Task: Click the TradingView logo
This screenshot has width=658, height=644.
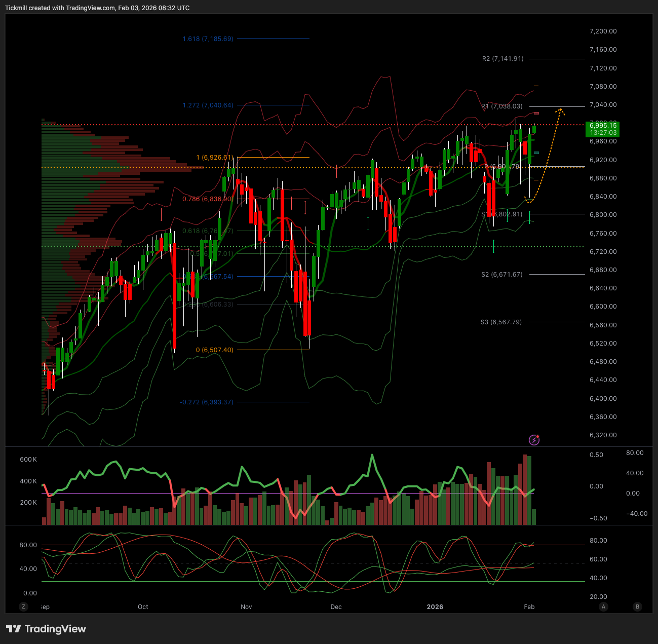Action: pos(46,629)
